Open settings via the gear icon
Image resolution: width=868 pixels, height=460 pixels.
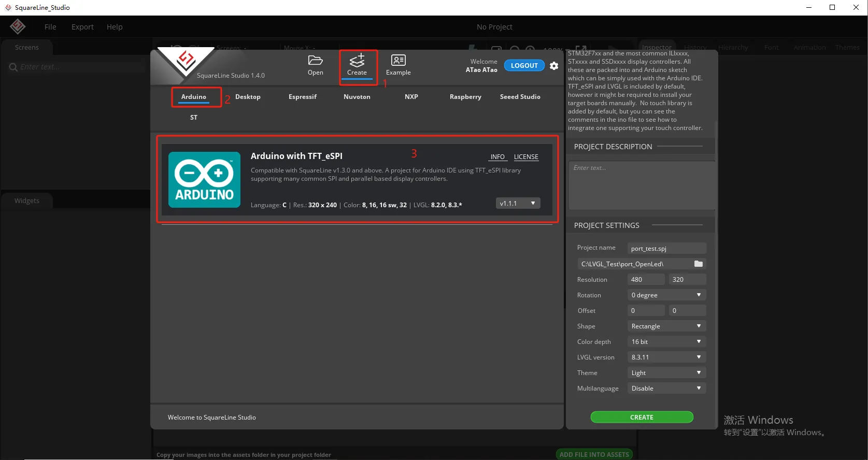[x=554, y=66]
